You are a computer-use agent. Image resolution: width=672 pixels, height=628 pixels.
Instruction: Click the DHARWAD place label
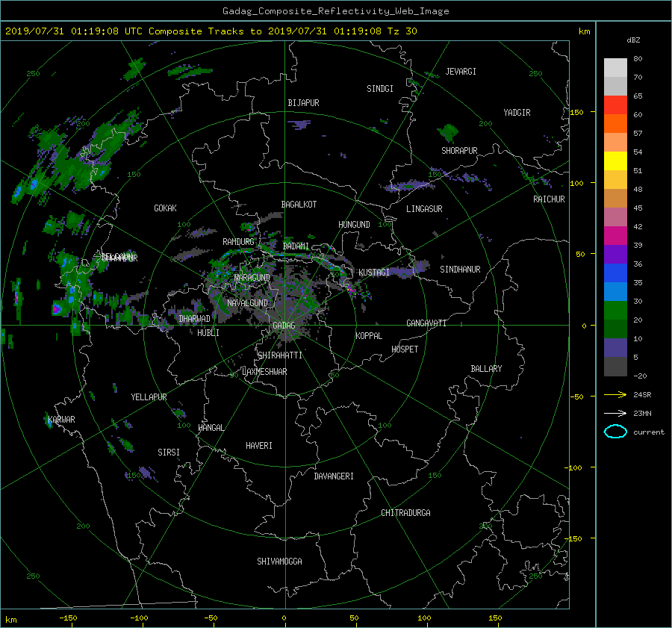tap(195, 319)
